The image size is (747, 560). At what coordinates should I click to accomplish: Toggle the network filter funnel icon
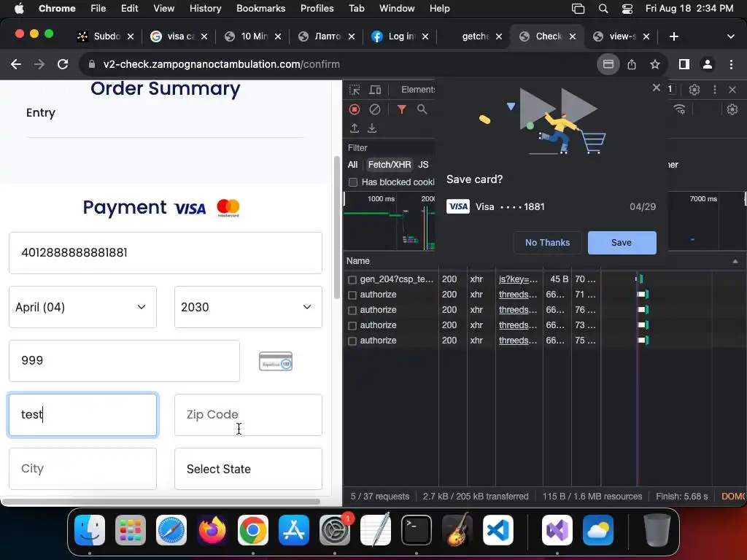[402, 109]
